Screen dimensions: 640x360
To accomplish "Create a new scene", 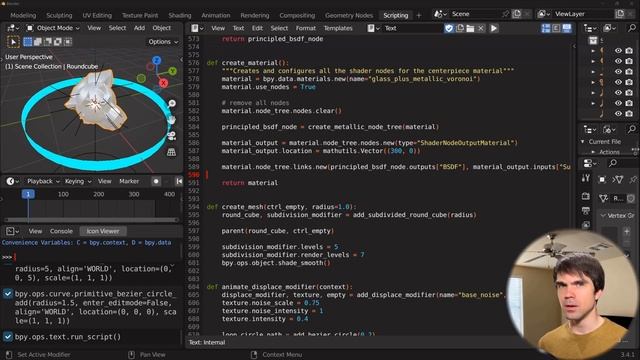I will (x=517, y=14).
